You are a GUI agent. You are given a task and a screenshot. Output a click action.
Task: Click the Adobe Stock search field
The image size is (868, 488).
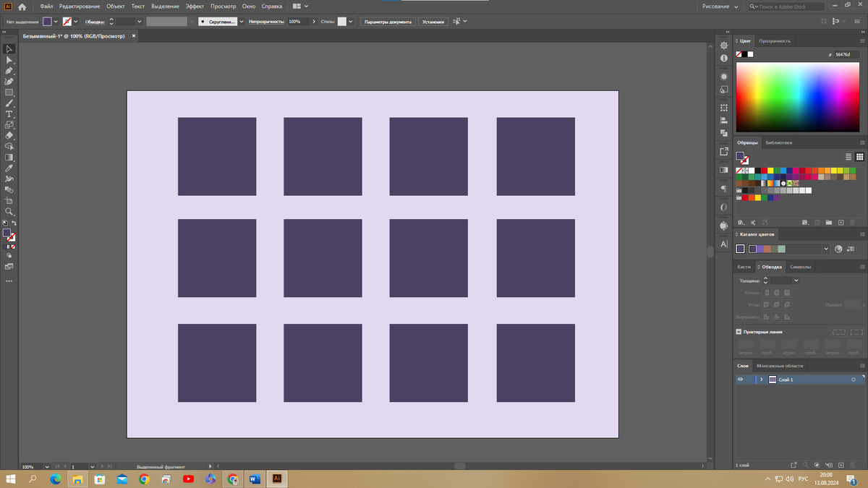pos(786,7)
